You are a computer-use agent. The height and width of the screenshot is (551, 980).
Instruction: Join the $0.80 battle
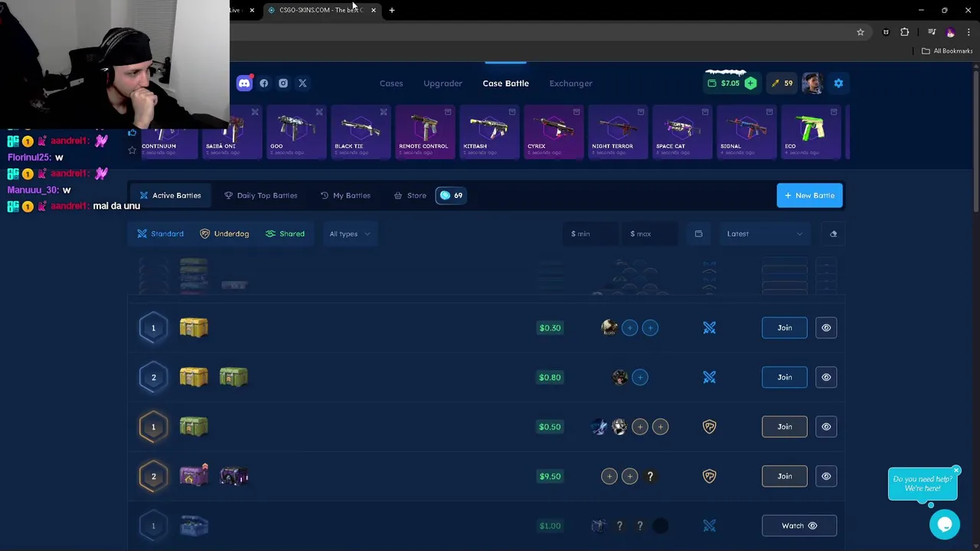pyautogui.click(x=785, y=377)
